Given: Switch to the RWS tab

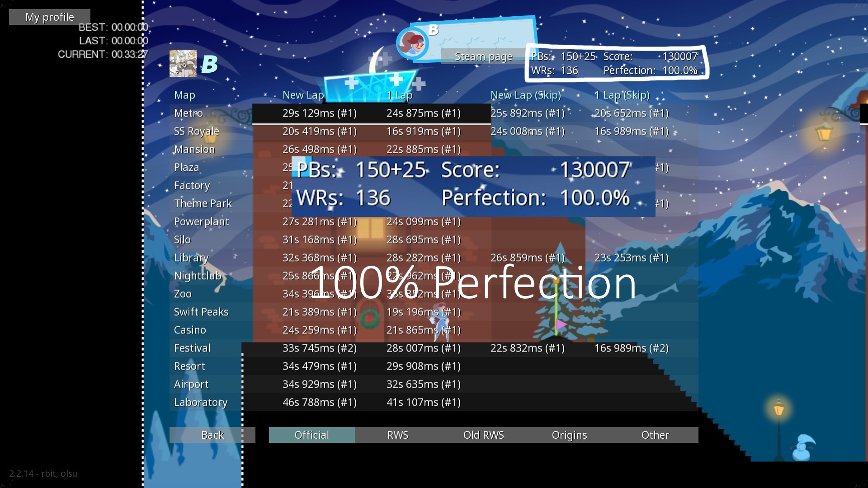Looking at the screenshot, I should [397, 435].
